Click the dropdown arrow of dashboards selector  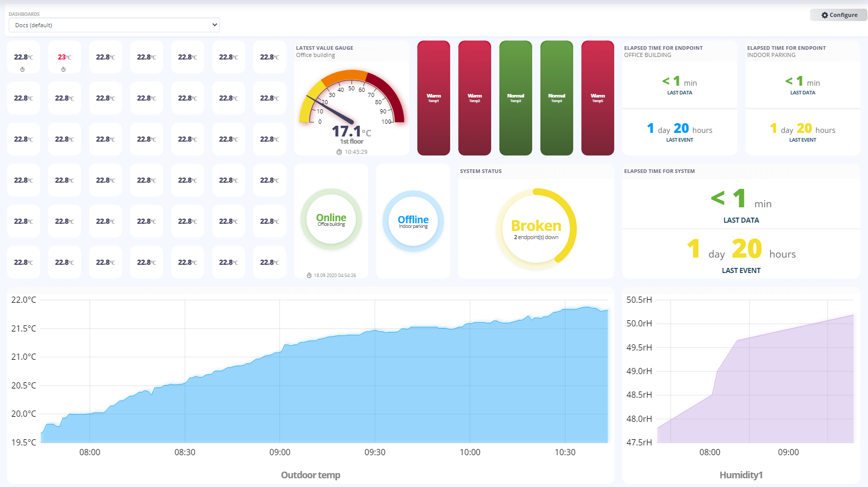(x=215, y=25)
